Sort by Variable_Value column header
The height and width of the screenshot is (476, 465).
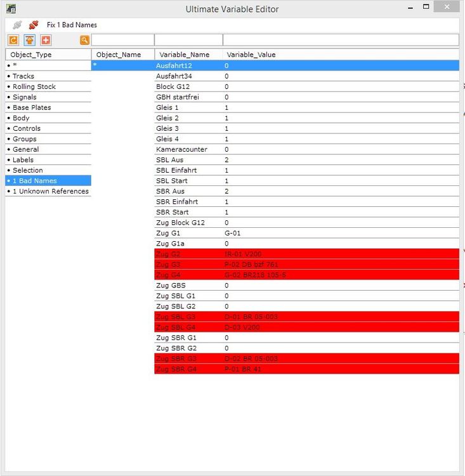click(x=341, y=55)
